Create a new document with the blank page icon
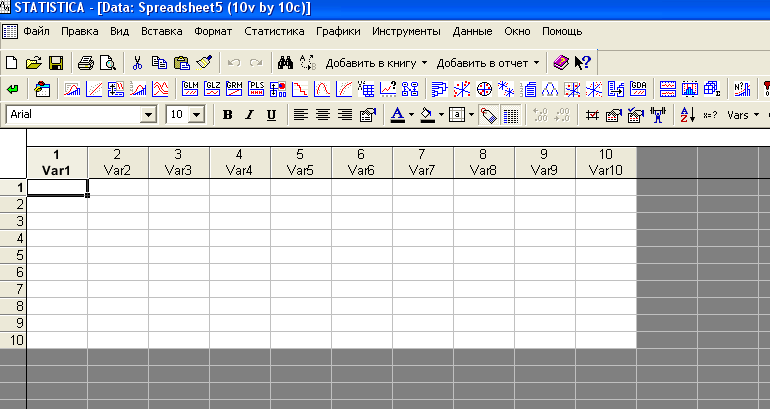This screenshot has width=770, height=409. point(11,63)
